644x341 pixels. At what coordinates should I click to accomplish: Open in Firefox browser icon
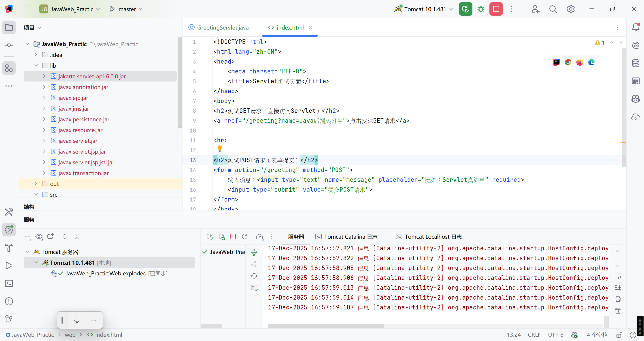pyautogui.click(x=580, y=62)
